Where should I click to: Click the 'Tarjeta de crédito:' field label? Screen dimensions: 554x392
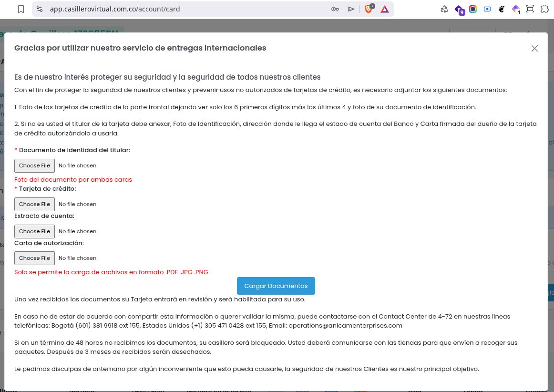click(x=47, y=189)
